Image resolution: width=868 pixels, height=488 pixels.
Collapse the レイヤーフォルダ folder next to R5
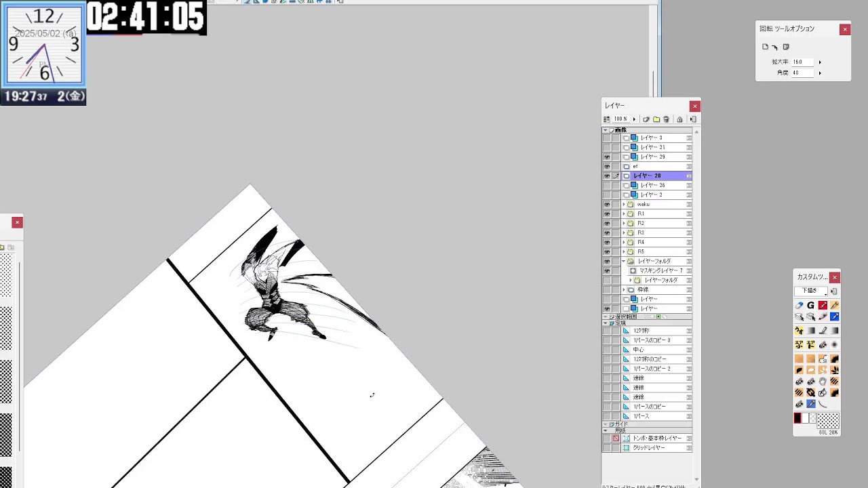624,261
